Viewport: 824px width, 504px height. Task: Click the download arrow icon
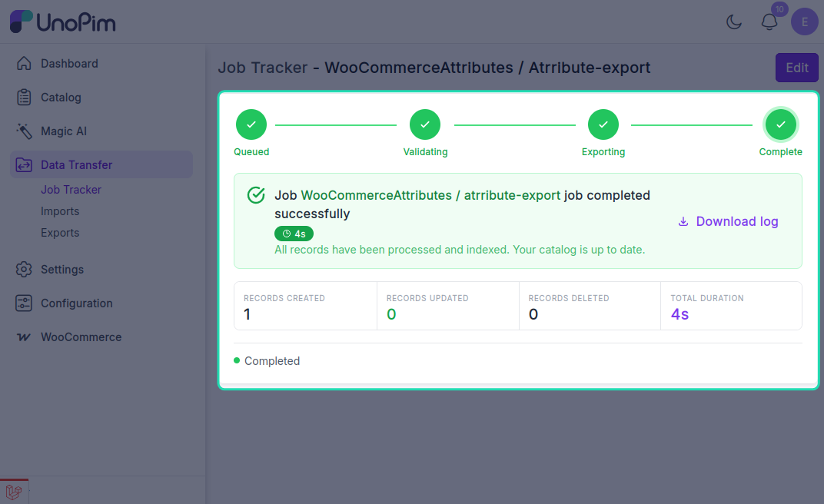coord(683,221)
